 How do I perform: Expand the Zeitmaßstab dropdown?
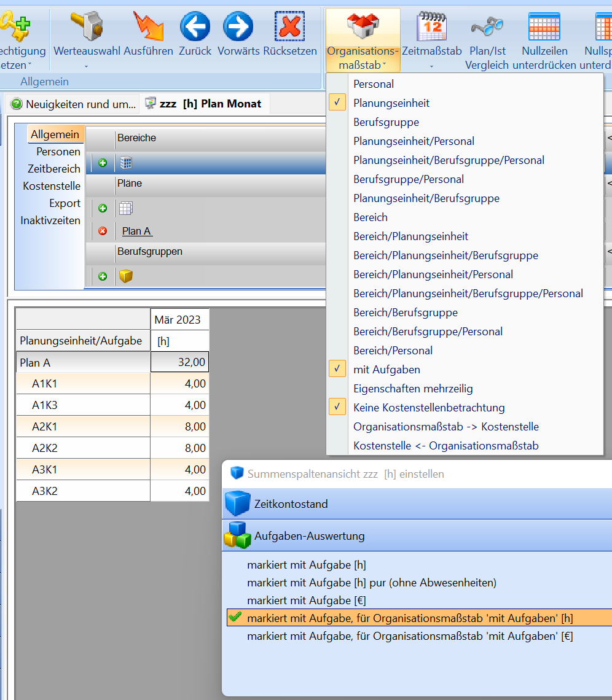(431, 66)
